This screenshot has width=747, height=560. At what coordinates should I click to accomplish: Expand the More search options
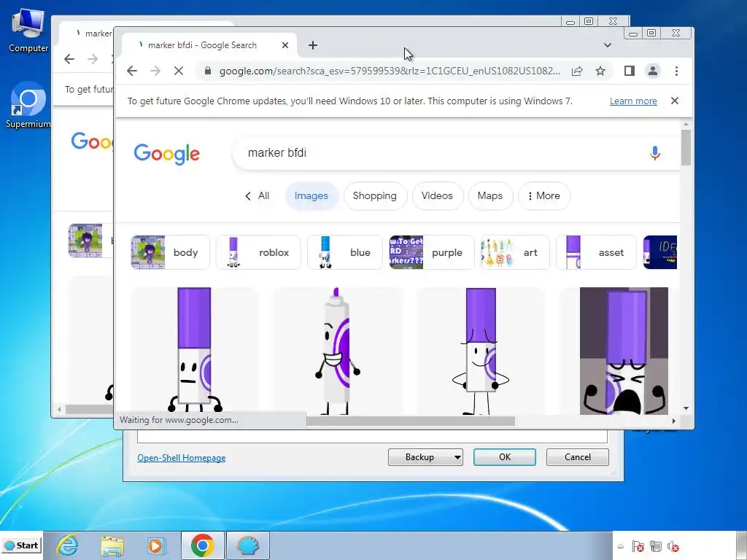pos(544,195)
